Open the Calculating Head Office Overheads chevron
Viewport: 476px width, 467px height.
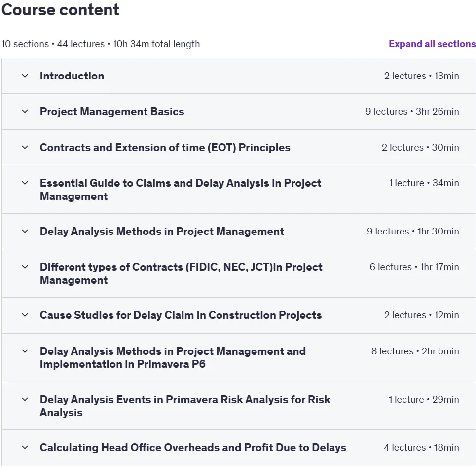click(x=25, y=448)
